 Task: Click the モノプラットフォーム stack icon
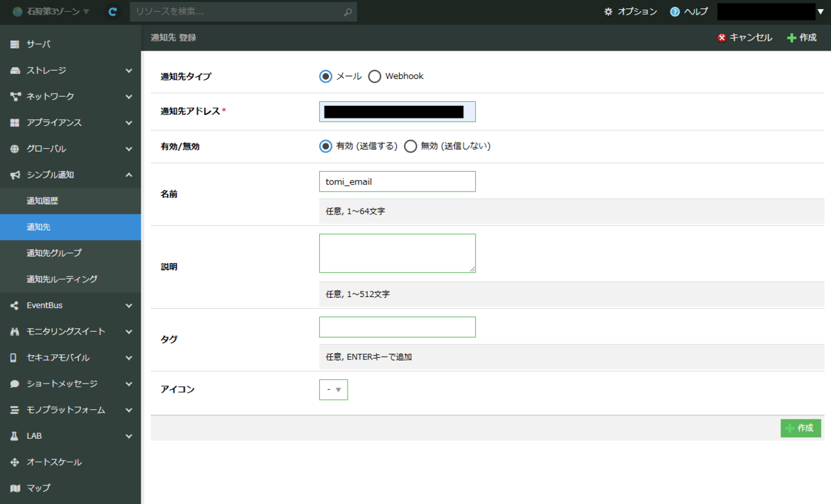tap(15, 410)
